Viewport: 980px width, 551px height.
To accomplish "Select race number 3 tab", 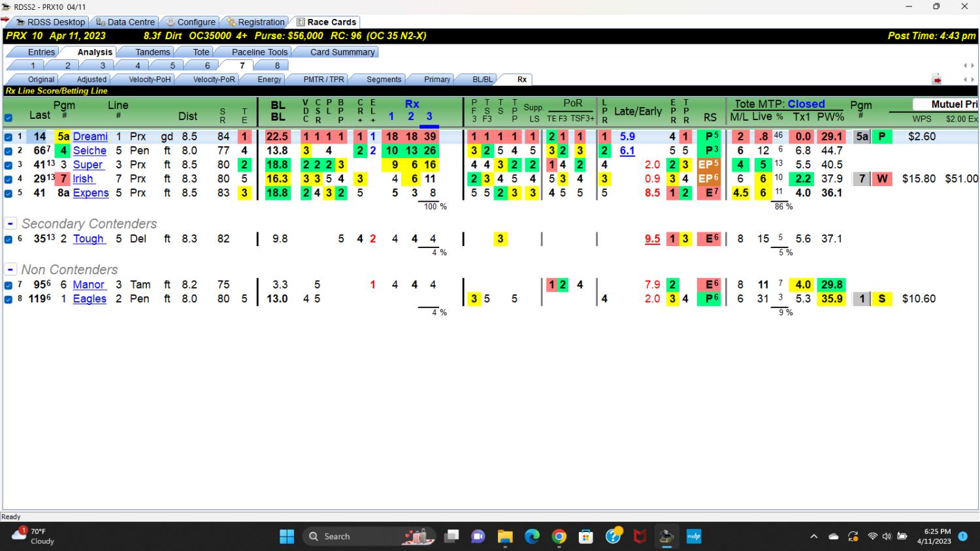I will pyautogui.click(x=103, y=65).
